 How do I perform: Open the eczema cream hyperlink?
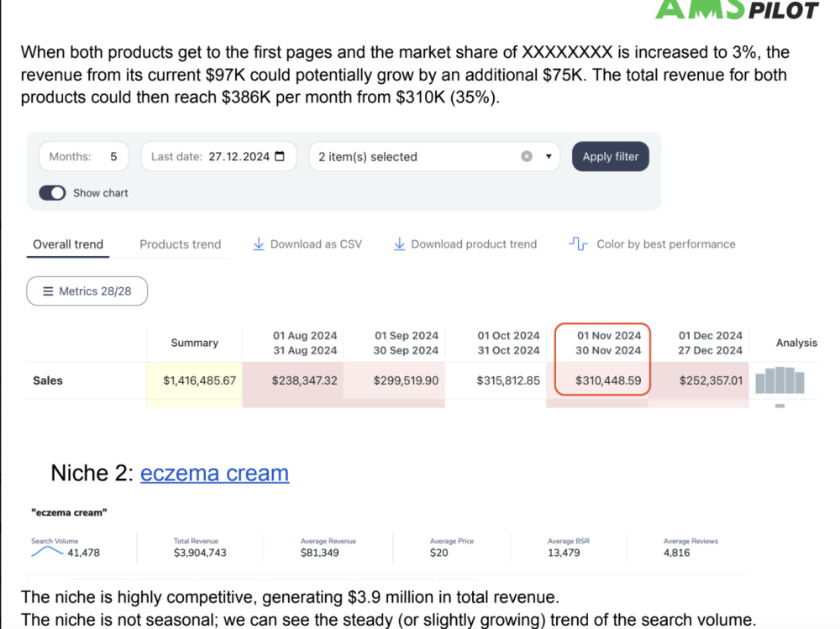[x=214, y=473]
